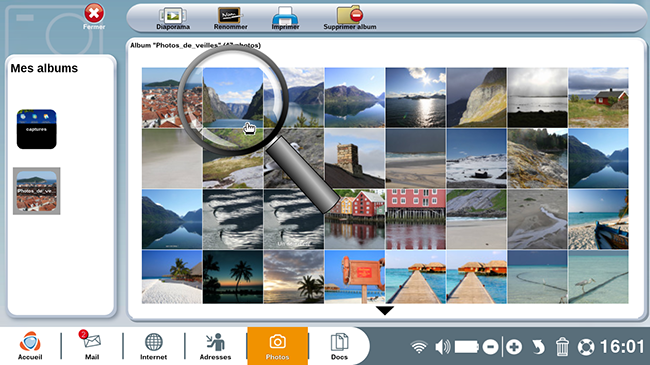Viewport: 650px width, 365px height.
Task: Open Mail with 2 unread
Action: [91, 345]
